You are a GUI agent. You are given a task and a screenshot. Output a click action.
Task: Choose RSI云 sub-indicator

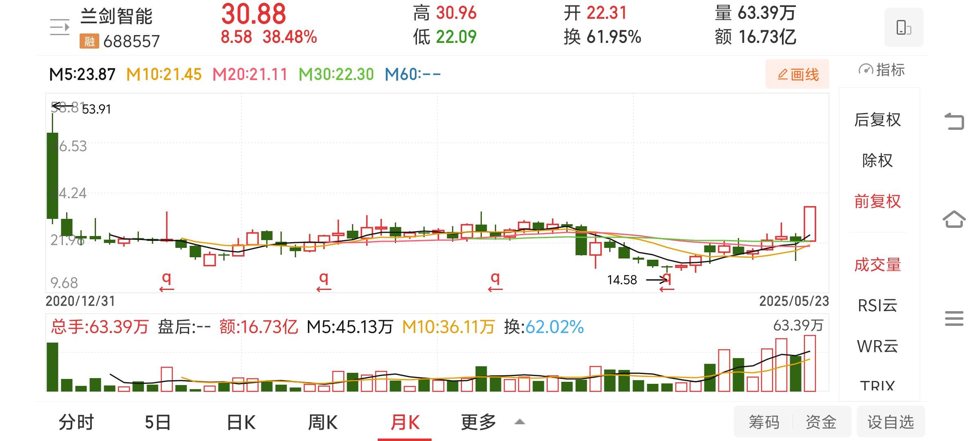click(x=878, y=305)
